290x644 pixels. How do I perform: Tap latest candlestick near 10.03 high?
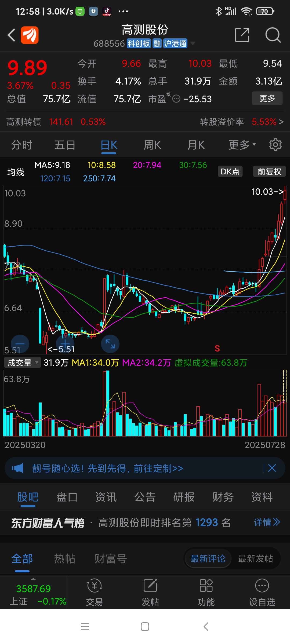coord(285,195)
